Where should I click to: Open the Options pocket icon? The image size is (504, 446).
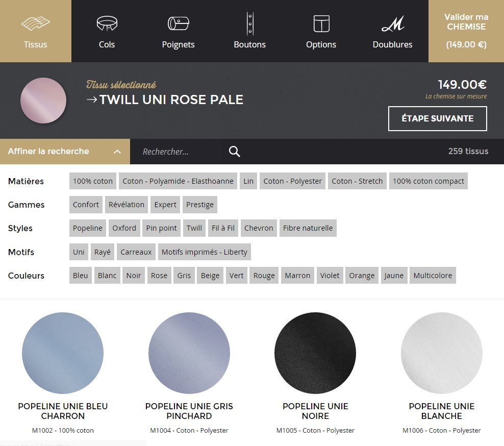(x=321, y=24)
